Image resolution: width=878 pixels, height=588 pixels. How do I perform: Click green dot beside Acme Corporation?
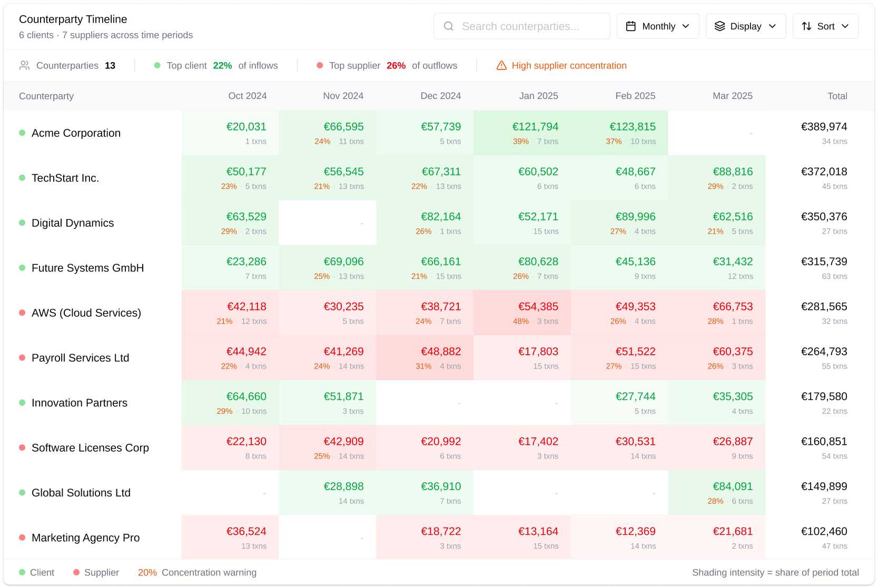point(22,133)
